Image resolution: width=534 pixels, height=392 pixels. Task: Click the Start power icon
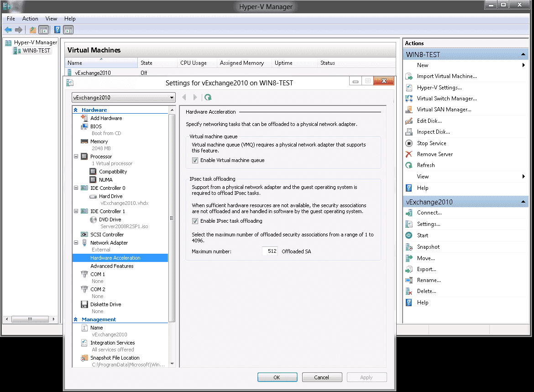[x=409, y=235]
